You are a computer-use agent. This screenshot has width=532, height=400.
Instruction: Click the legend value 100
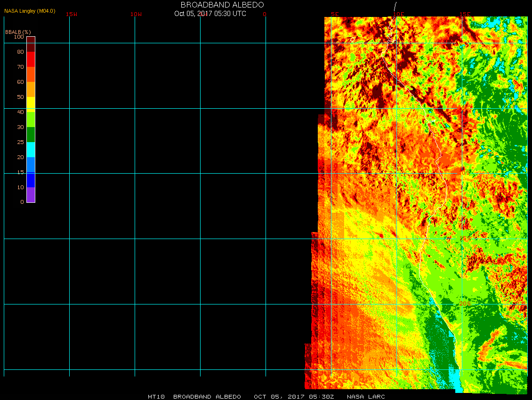(x=19, y=37)
